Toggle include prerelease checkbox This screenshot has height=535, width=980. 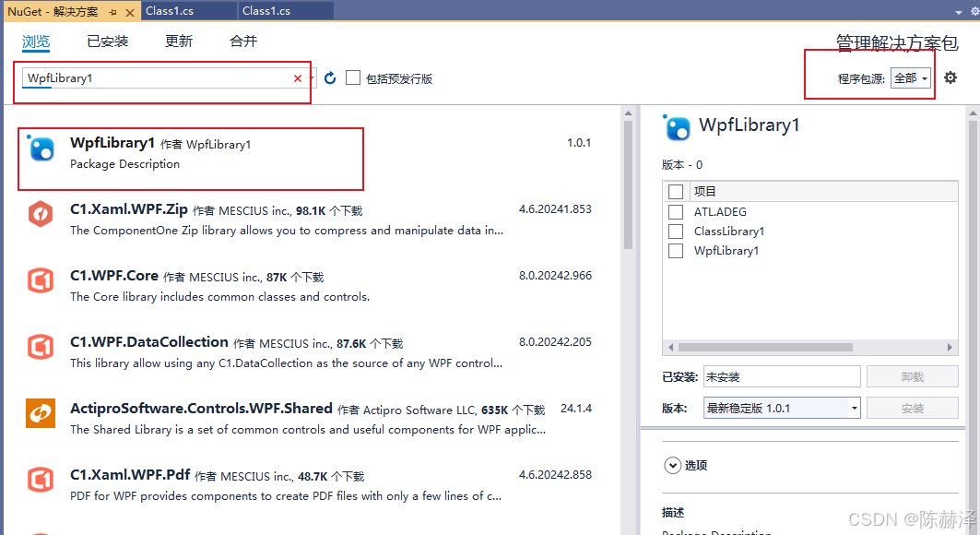tap(353, 77)
